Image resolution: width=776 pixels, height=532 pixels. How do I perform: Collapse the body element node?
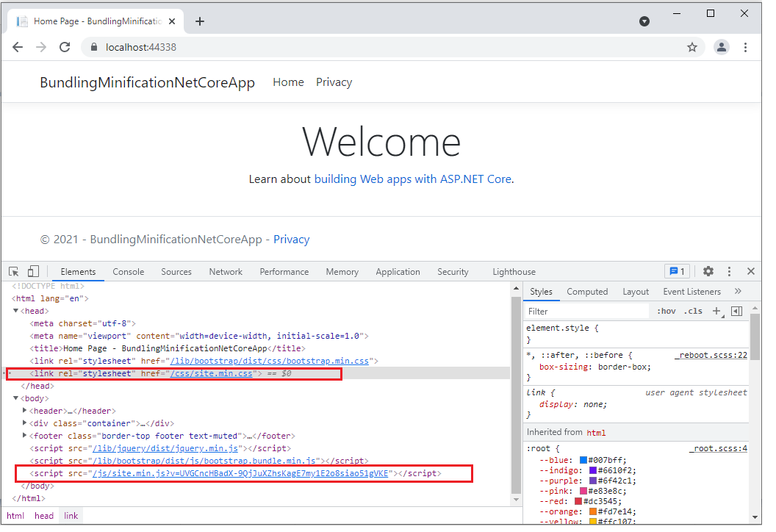(x=16, y=398)
